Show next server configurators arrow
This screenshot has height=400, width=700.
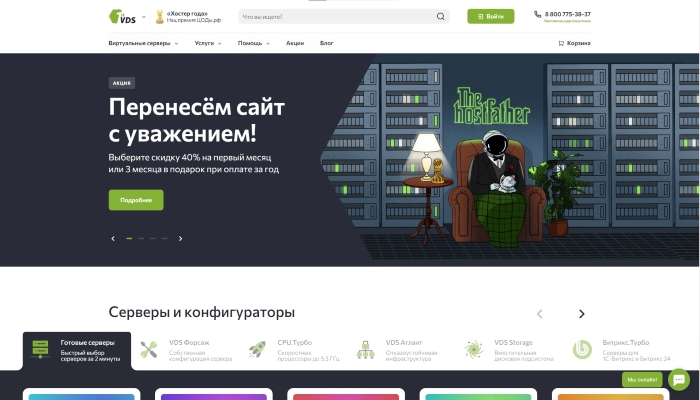[581, 314]
